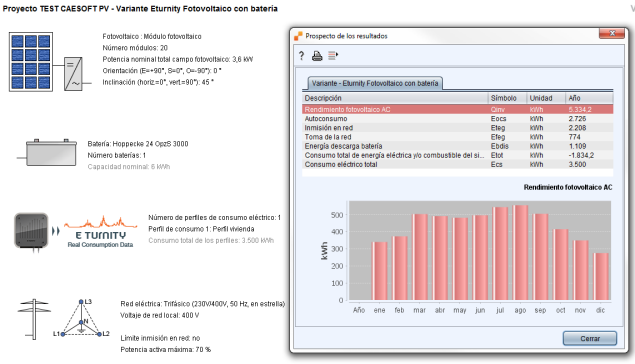The height and width of the screenshot is (364, 635).
Task: Switch to Variante Eturnity Fotovoltaico con batería tab
Action: pos(375,83)
